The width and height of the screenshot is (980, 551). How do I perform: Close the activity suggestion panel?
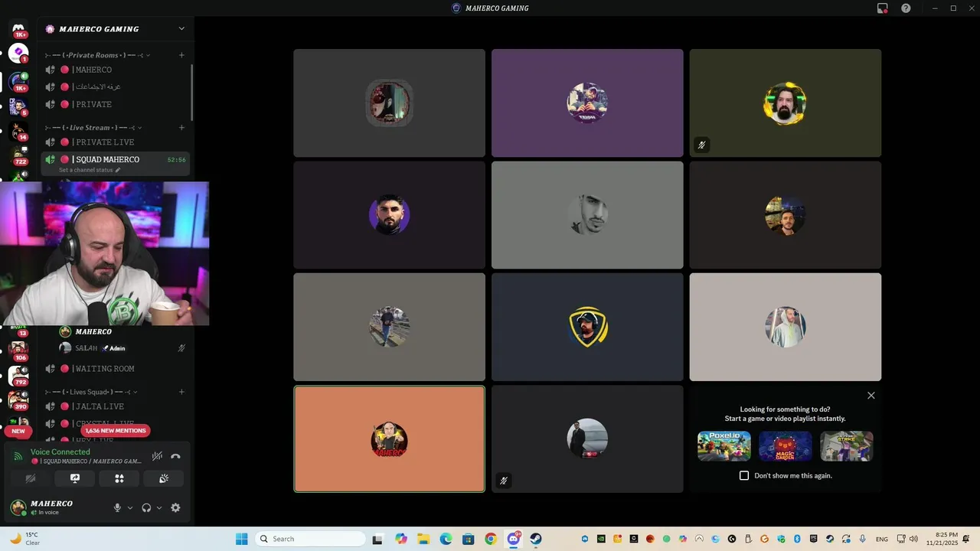[x=871, y=396]
